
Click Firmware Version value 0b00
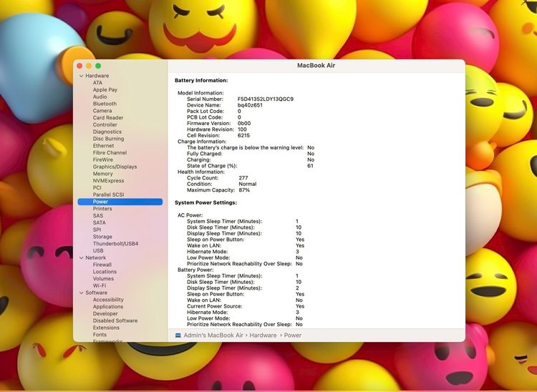[x=244, y=124]
